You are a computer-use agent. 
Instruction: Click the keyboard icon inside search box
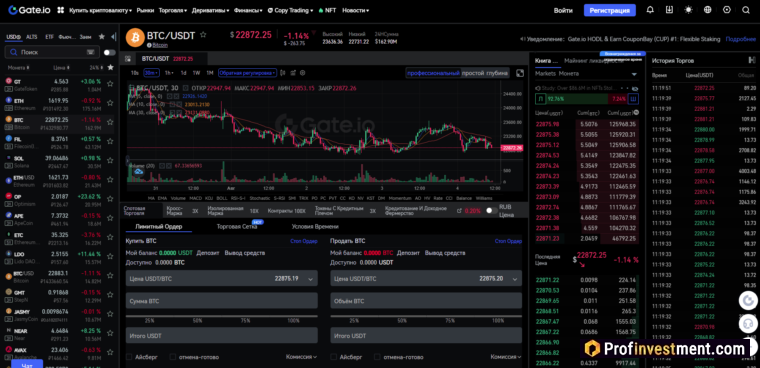pyautogui.click(x=91, y=52)
